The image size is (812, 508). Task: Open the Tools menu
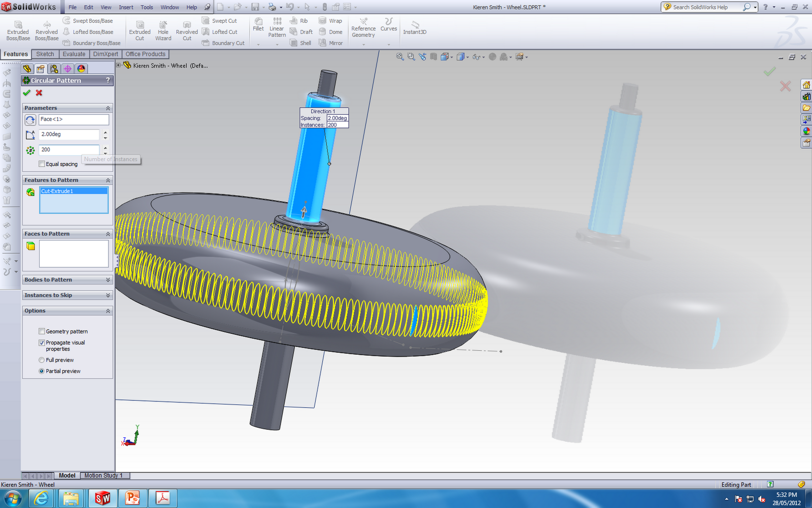click(147, 7)
